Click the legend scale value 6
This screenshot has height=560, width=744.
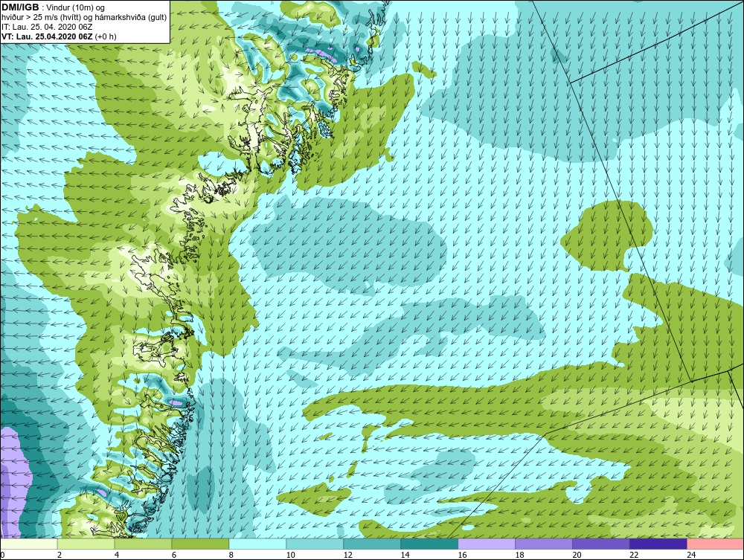click(x=173, y=556)
